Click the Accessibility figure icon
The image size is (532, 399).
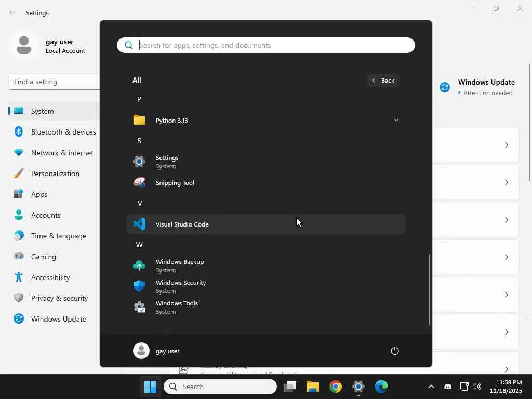click(19, 277)
